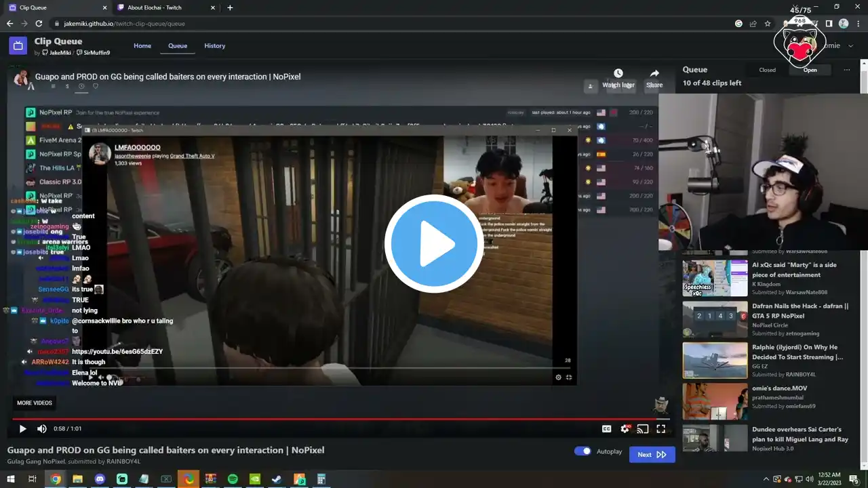The image size is (868, 488).
Task: Cast the video to another screen
Action: [x=643, y=428]
